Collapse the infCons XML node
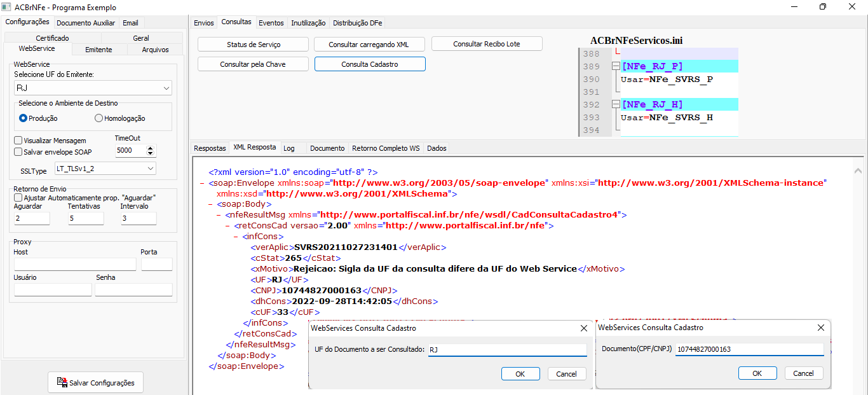868x395 pixels. tap(236, 237)
